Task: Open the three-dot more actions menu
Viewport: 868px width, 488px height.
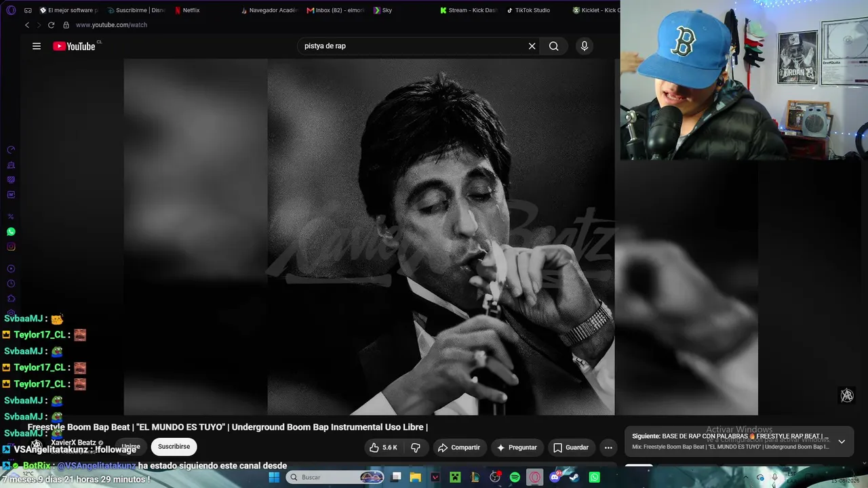Action: tap(608, 447)
